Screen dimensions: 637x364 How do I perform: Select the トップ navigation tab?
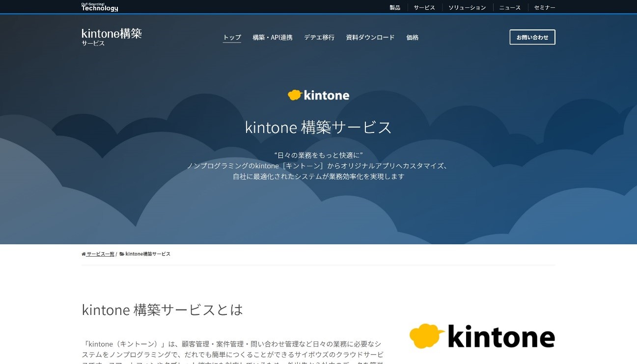click(x=232, y=37)
